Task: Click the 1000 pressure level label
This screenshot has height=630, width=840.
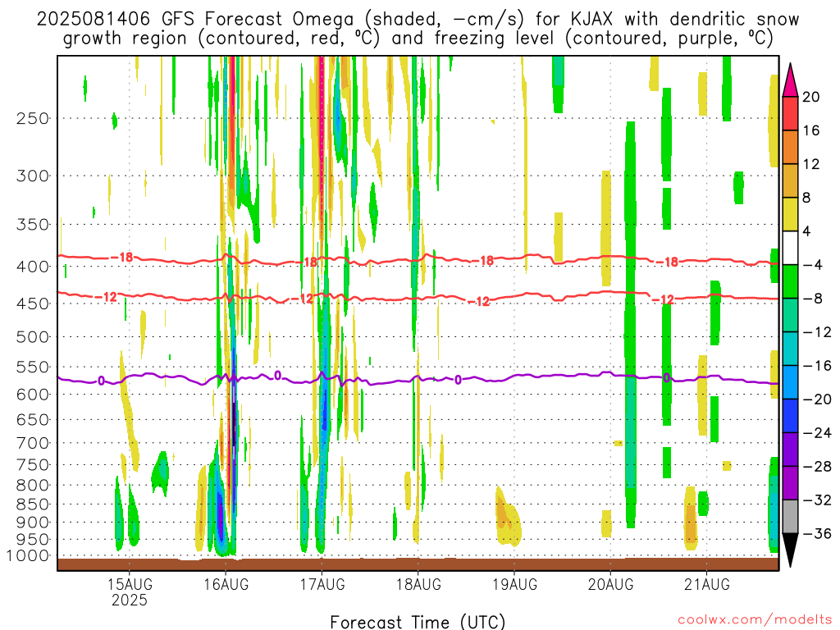Action: [28, 556]
